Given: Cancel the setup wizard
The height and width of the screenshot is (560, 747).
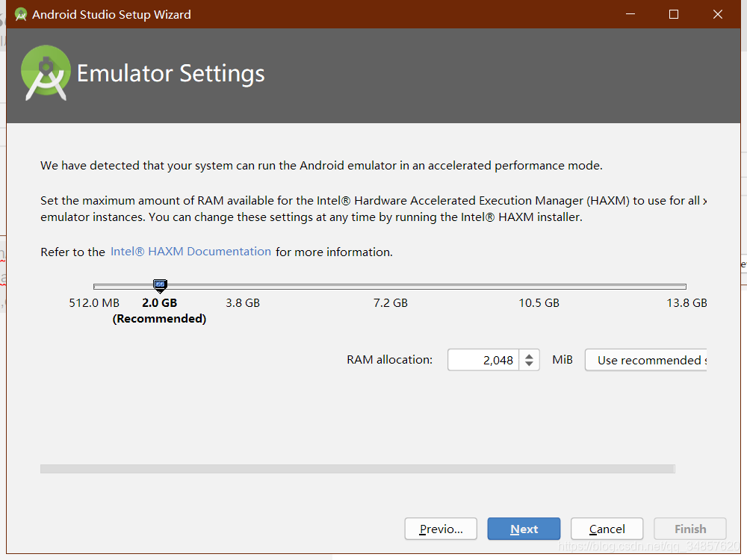Looking at the screenshot, I should coord(607,529).
